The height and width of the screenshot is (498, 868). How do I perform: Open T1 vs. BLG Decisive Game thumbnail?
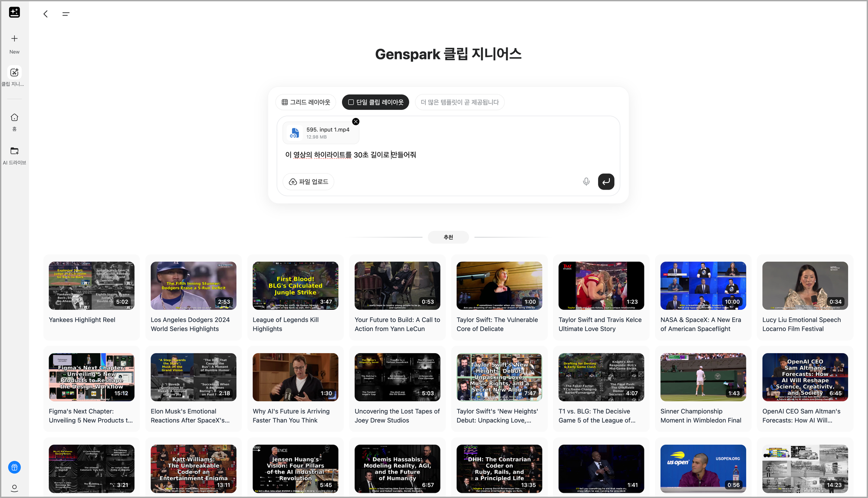pos(602,377)
